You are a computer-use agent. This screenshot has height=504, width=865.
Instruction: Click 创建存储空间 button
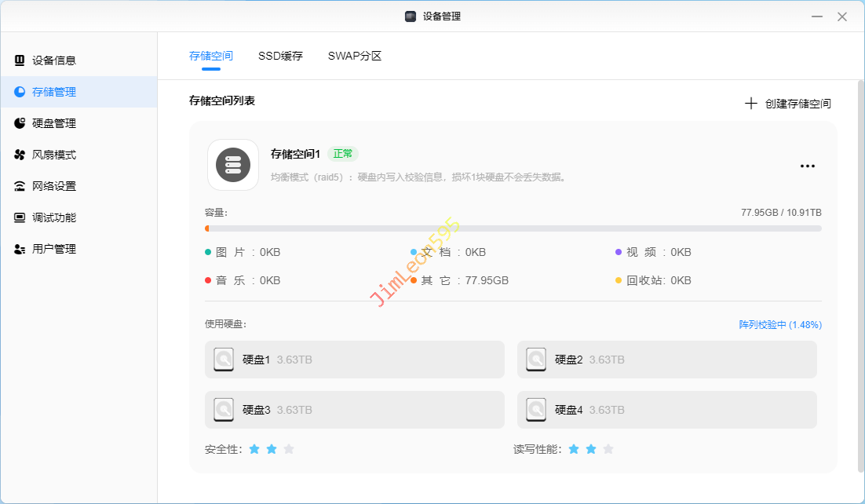[788, 104]
